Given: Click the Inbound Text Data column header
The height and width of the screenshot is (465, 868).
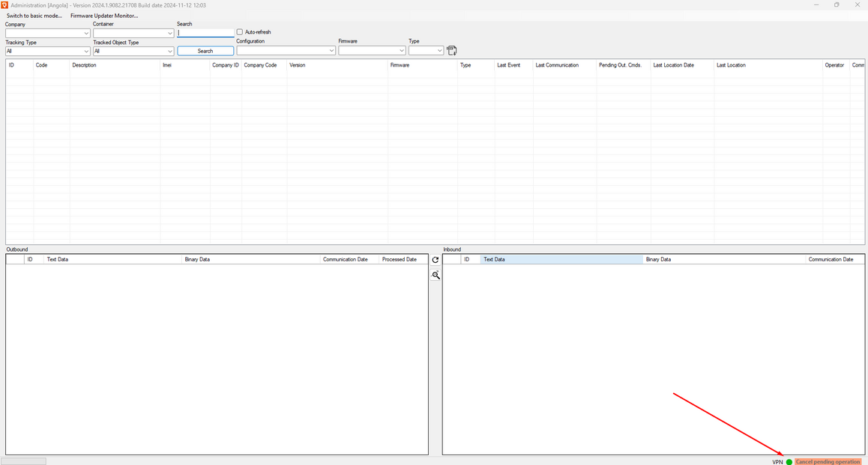Looking at the screenshot, I should click(561, 260).
